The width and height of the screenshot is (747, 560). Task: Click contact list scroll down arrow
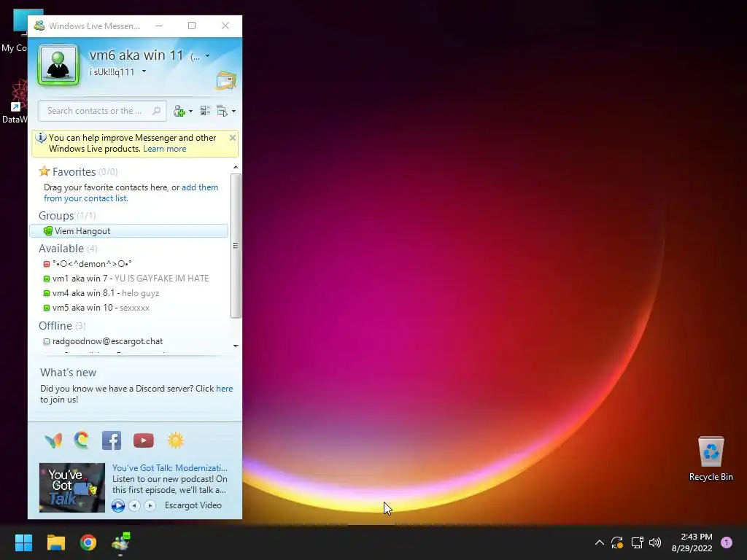point(236,346)
